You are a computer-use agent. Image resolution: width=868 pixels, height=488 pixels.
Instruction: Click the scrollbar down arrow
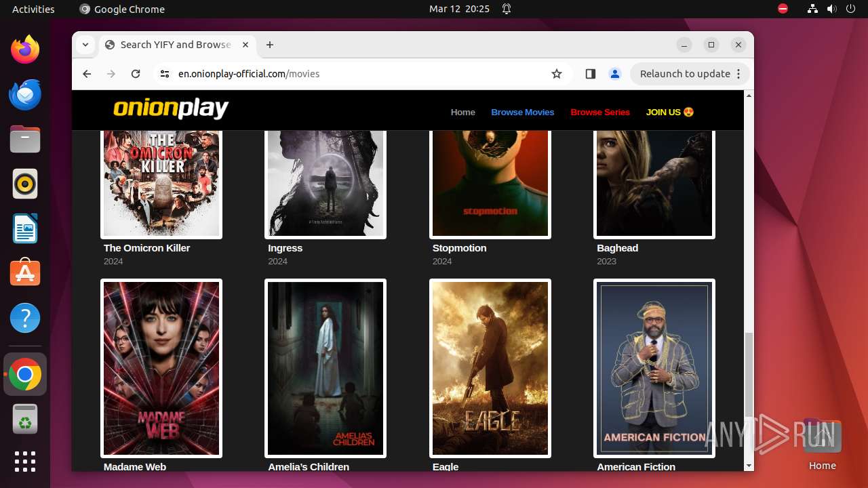749,466
